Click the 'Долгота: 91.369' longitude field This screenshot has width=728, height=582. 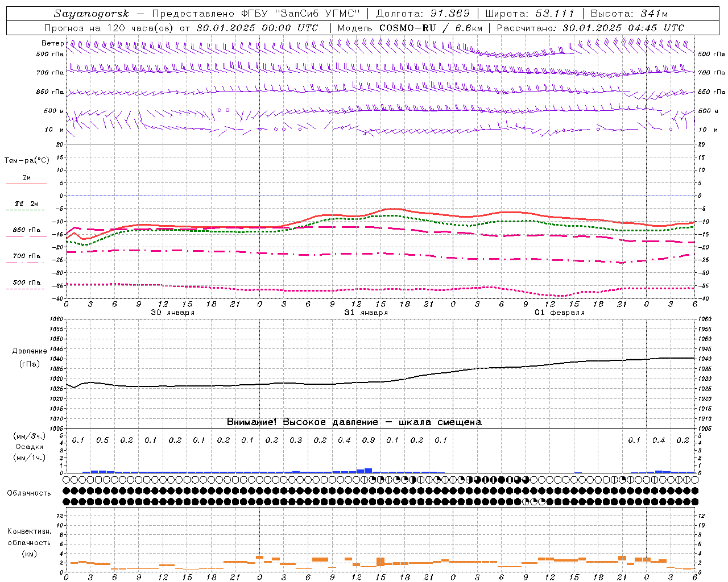pyautogui.click(x=423, y=14)
